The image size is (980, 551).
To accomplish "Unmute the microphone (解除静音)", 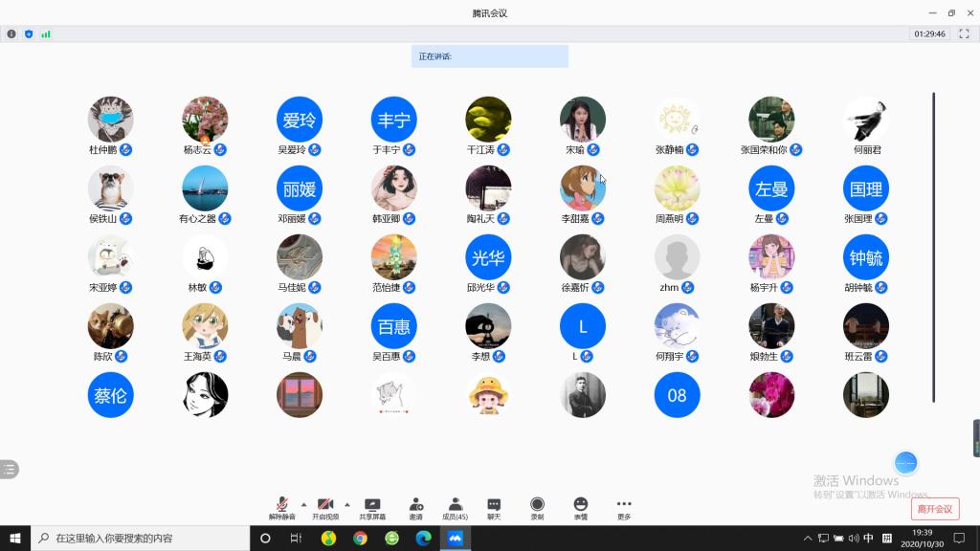I will (281, 506).
